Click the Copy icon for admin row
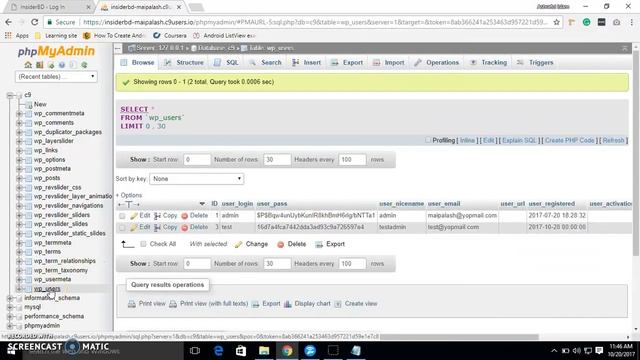 click(157, 216)
